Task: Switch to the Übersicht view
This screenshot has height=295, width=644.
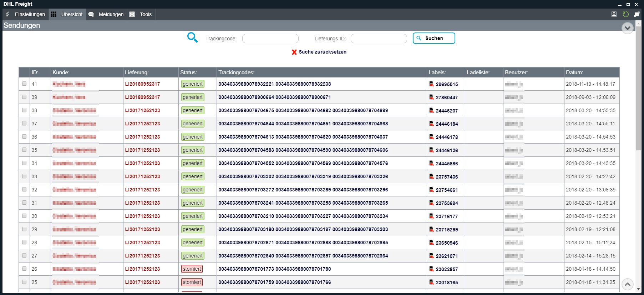Action: [67, 14]
